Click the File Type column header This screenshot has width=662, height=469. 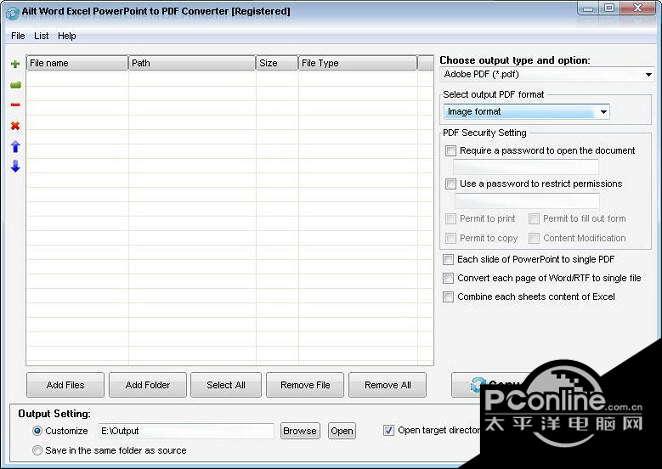358,63
